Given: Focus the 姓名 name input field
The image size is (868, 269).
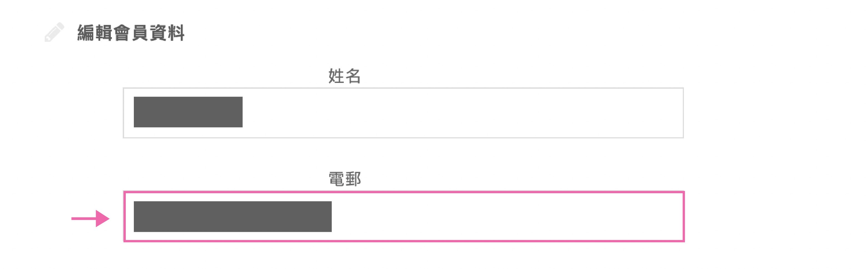Looking at the screenshot, I should click(403, 113).
